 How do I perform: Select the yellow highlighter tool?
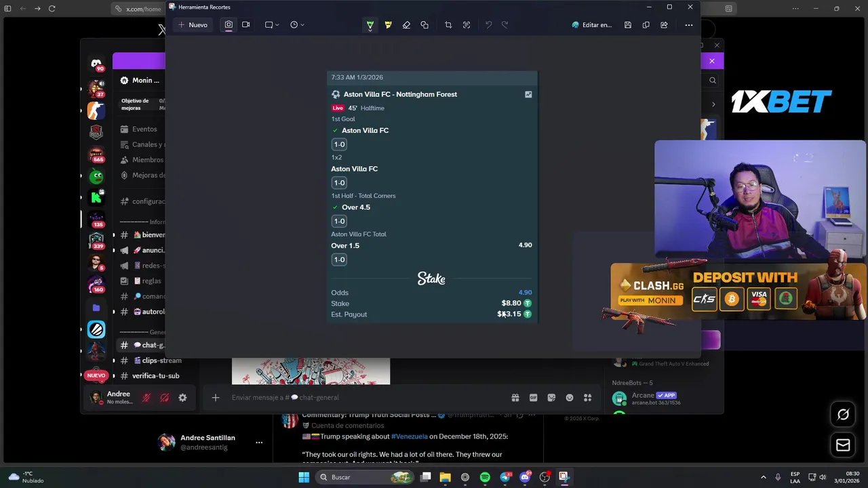388,25
